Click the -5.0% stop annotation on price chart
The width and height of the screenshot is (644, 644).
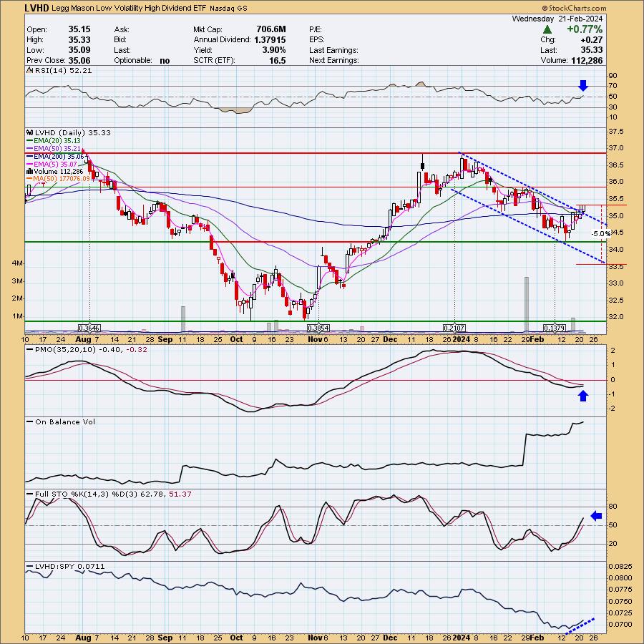[600, 234]
